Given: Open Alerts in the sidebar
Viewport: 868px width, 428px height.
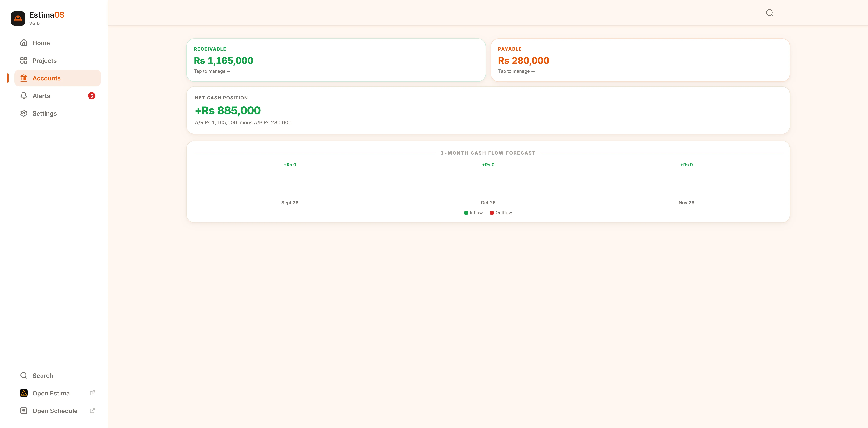Looking at the screenshot, I should (x=58, y=96).
